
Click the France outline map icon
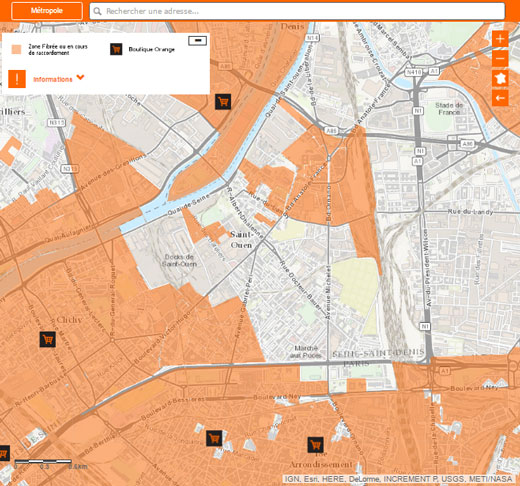(500, 78)
